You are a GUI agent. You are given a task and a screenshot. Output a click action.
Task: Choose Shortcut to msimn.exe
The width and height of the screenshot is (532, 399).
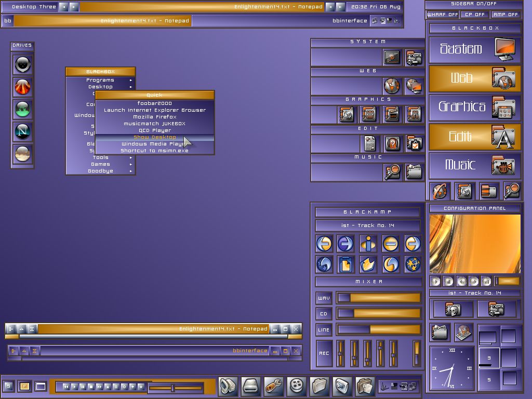[x=155, y=151]
